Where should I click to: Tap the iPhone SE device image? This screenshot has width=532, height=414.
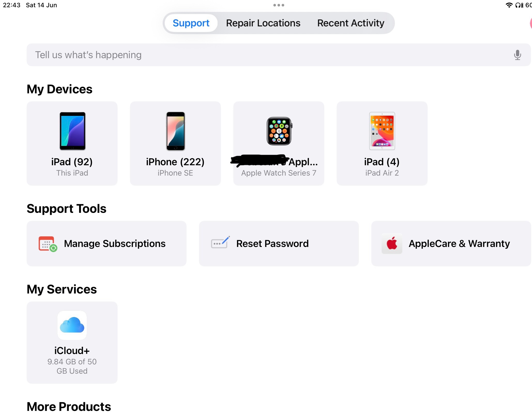pos(175,131)
